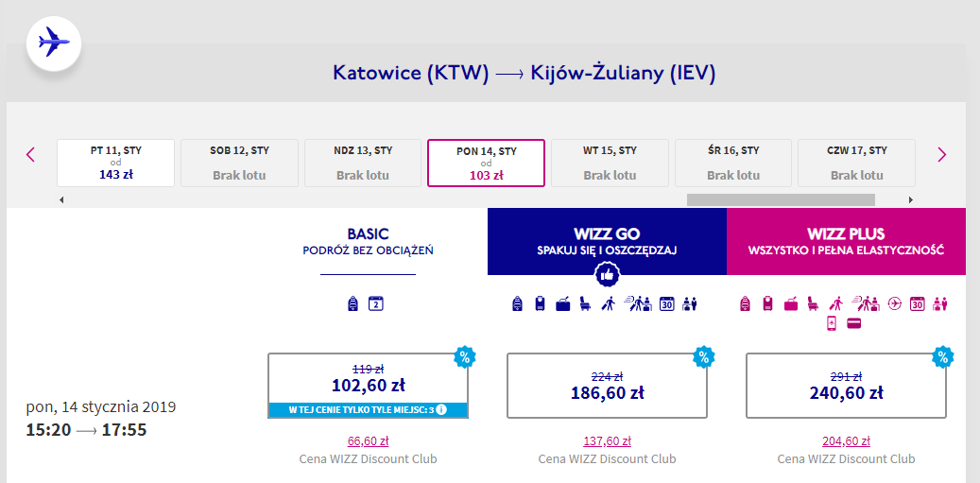Viewport: 980px width, 483px height.
Task: Show later dates with right pink chevron
Action: 942,154
